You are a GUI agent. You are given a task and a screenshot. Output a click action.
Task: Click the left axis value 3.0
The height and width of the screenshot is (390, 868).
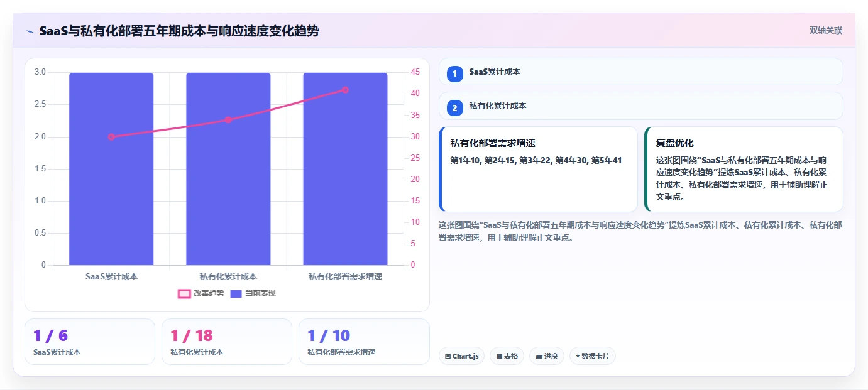[40, 72]
